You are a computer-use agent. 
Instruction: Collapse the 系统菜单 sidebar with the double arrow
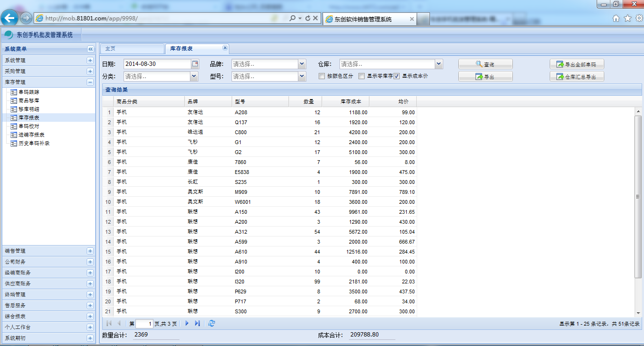coord(90,49)
